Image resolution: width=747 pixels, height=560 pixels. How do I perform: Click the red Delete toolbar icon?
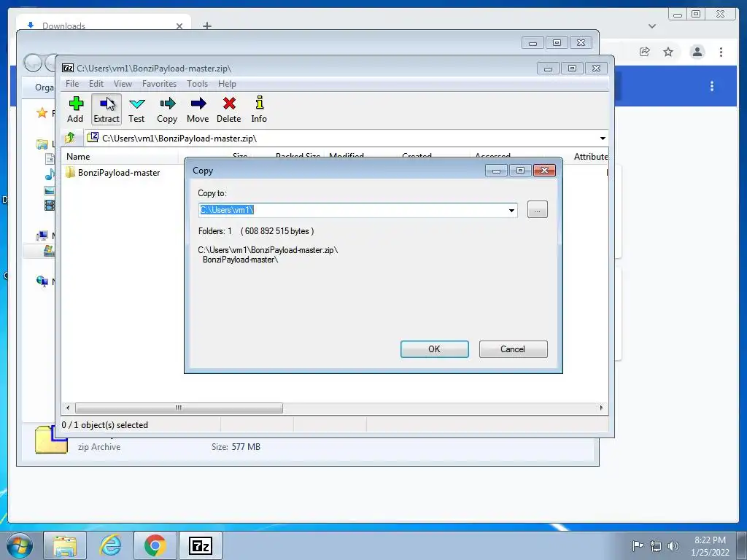coord(228,109)
